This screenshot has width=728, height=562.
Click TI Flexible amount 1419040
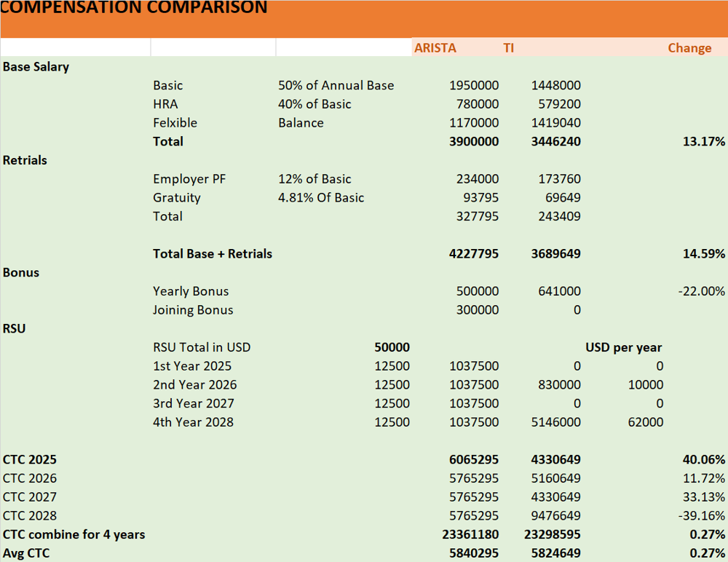[555, 123]
